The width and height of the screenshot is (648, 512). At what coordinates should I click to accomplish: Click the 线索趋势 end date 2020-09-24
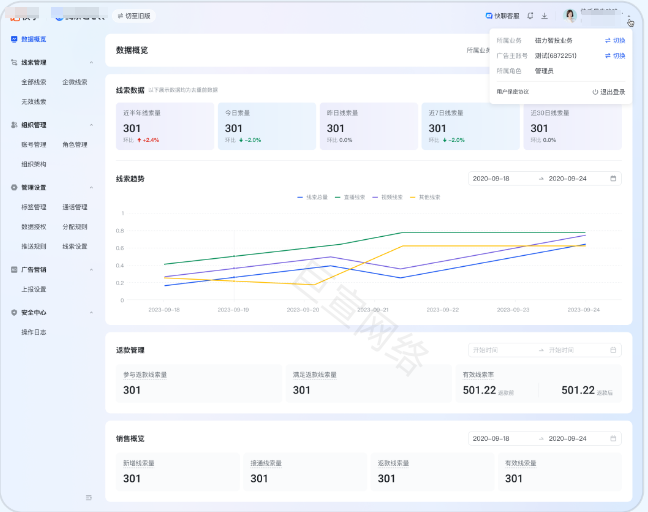[x=567, y=179]
